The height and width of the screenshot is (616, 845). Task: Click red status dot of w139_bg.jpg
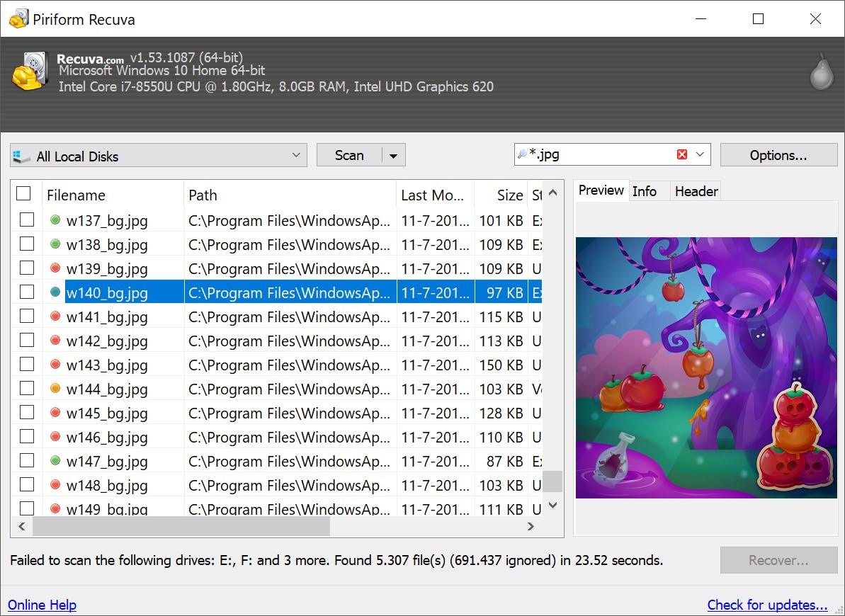point(55,268)
